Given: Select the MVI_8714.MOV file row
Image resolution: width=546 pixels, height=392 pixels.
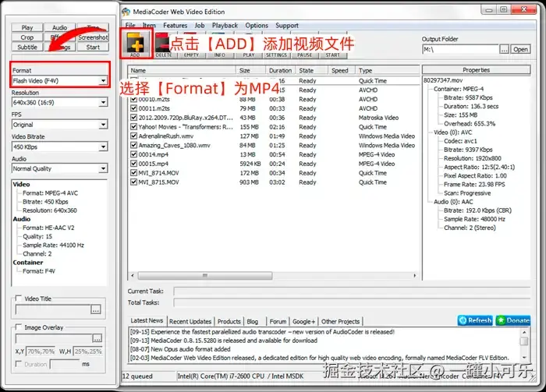Looking at the screenshot, I should click(x=274, y=173).
